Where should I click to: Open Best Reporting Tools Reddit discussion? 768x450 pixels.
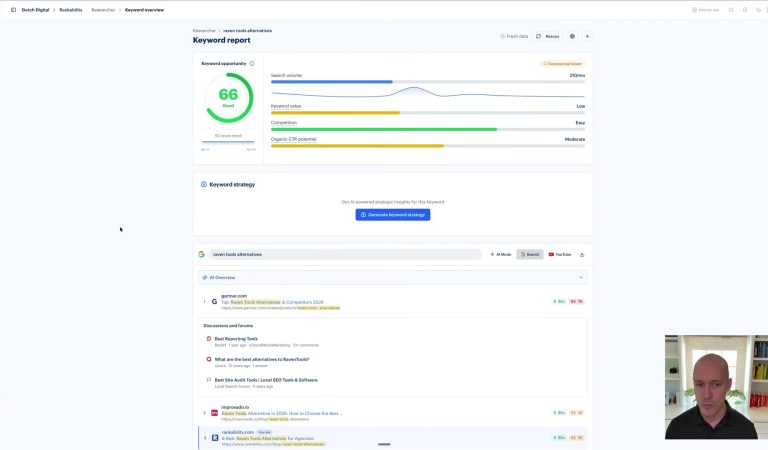(x=236, y=339)
